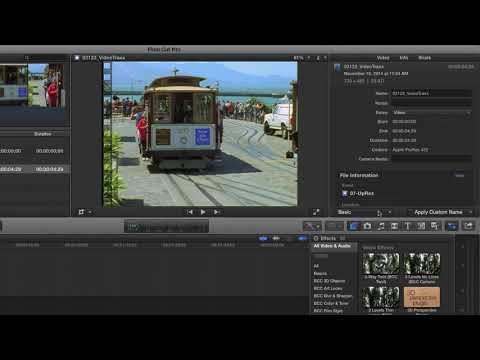Image resolution: width=480 pixels, height=360 pixels.
Task: Click the clip Name input field
Action: tap(431, 94)
